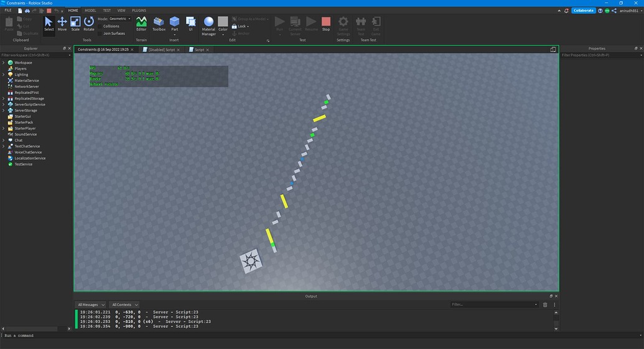The width and height of the screenshot is (644, 349).
Task: Open the Terrain Editor
Action: click(141, 24)
